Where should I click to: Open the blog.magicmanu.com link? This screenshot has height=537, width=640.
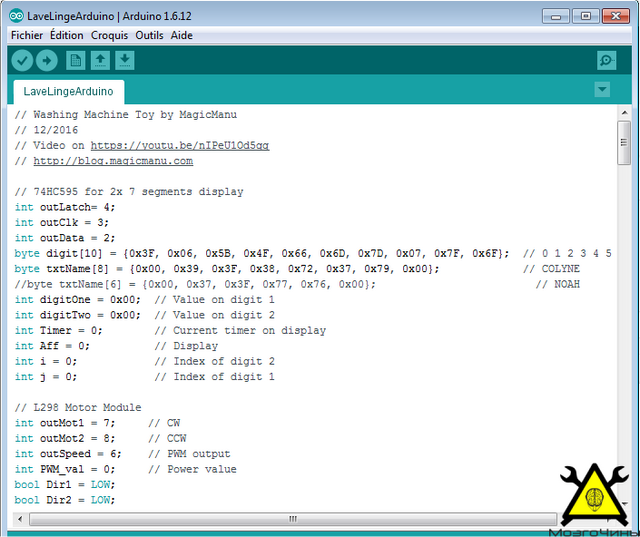113,161
